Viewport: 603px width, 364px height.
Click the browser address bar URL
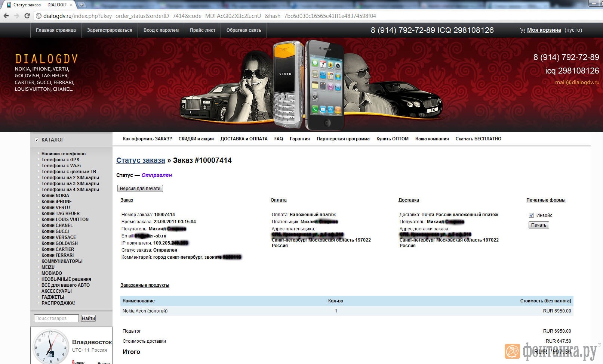[209, 16]
